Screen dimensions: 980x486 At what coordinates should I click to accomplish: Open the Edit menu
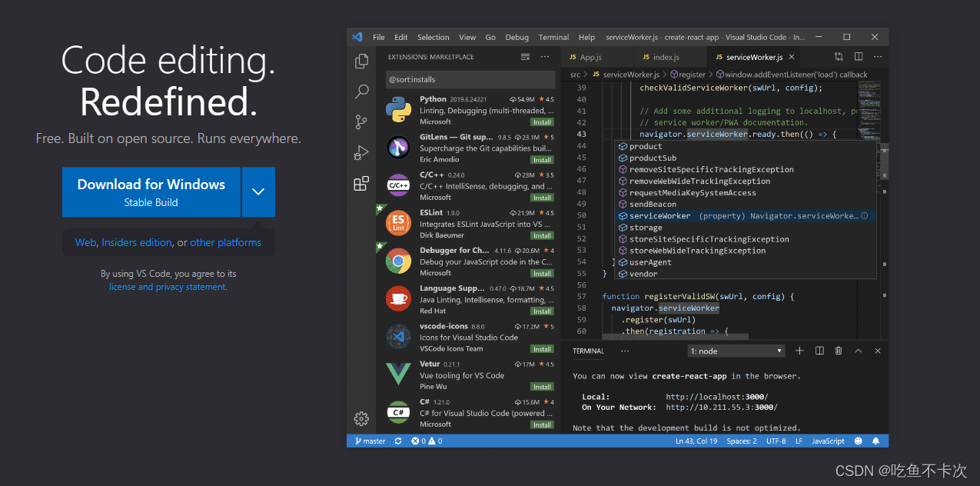(x=401, y=37)
